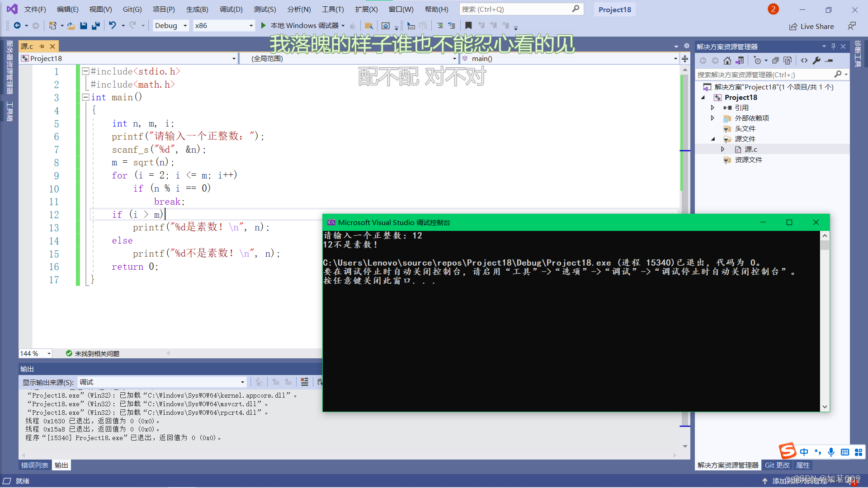868x488 pixels.
Task: Switch to the Git 更改 tab
Action: click(x=777, y=465)
